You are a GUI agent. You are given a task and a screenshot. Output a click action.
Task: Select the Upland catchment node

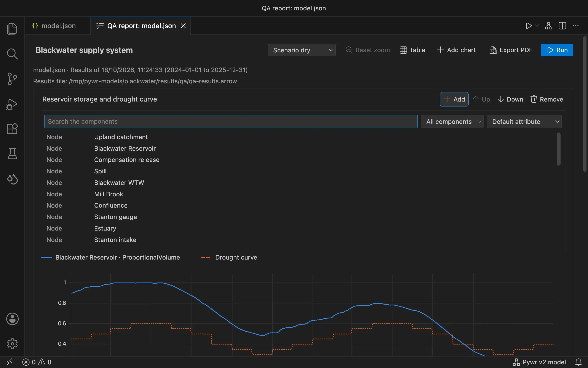[300, 137]
